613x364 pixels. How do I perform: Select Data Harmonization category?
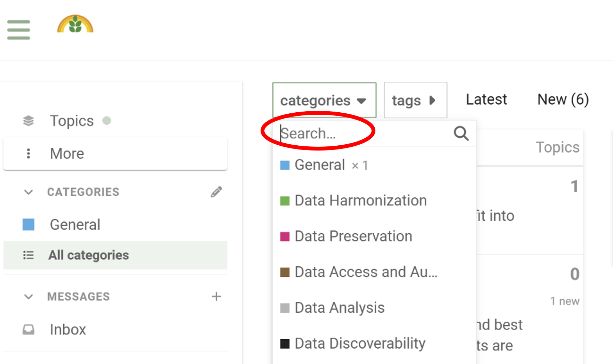[374, 201]
